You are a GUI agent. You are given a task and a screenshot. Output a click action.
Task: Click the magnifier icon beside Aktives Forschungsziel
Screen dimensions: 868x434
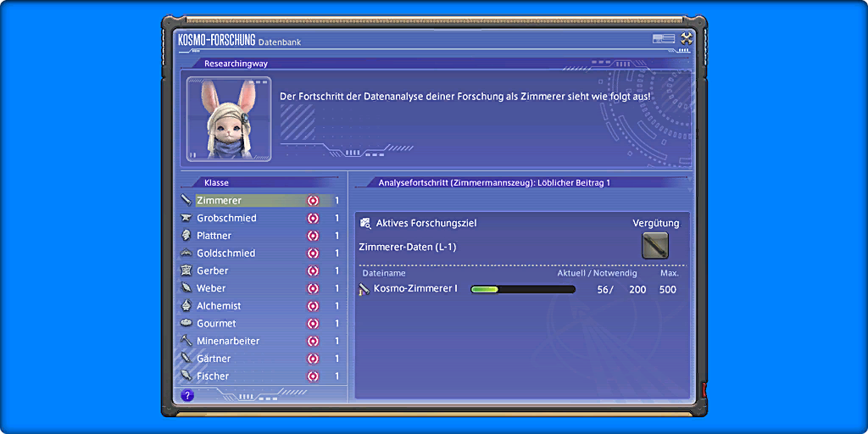click(x=365, y=223)
